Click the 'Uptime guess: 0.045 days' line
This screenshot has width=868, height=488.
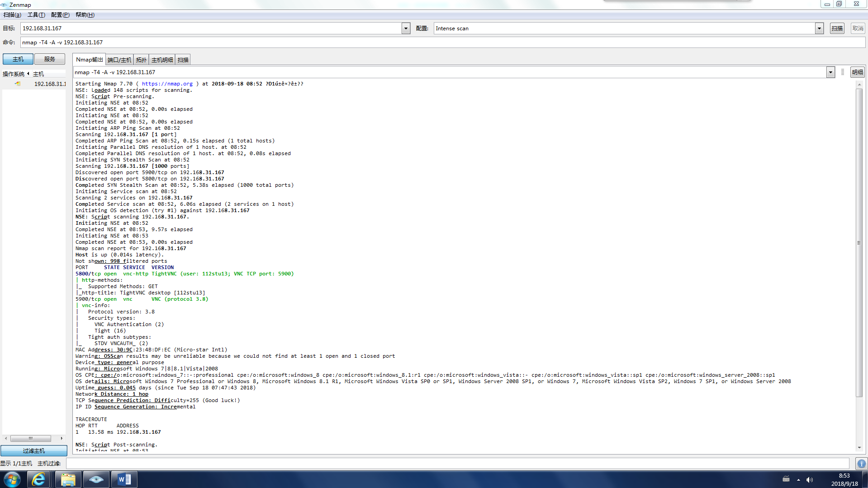click(166, 388)
